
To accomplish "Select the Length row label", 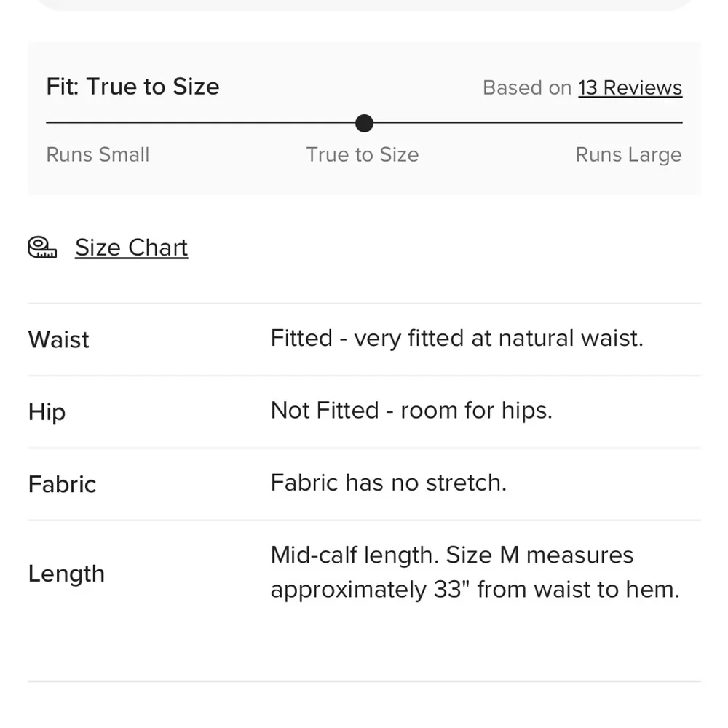I will [x=66, y=574].
